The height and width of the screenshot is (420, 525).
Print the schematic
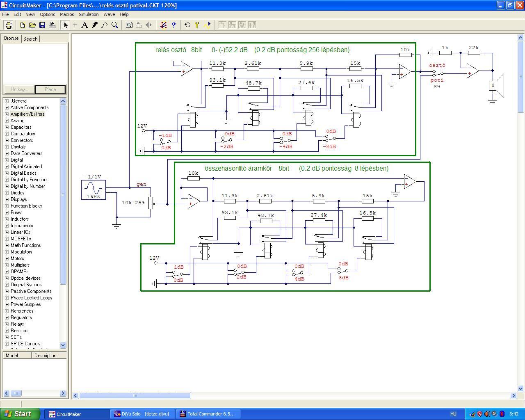click(52, 25)
